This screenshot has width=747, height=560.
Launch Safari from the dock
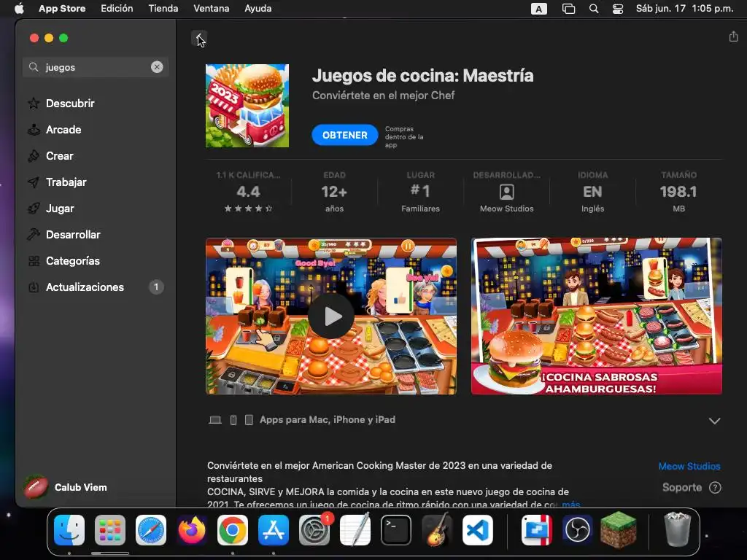click(x=151, y=530)
